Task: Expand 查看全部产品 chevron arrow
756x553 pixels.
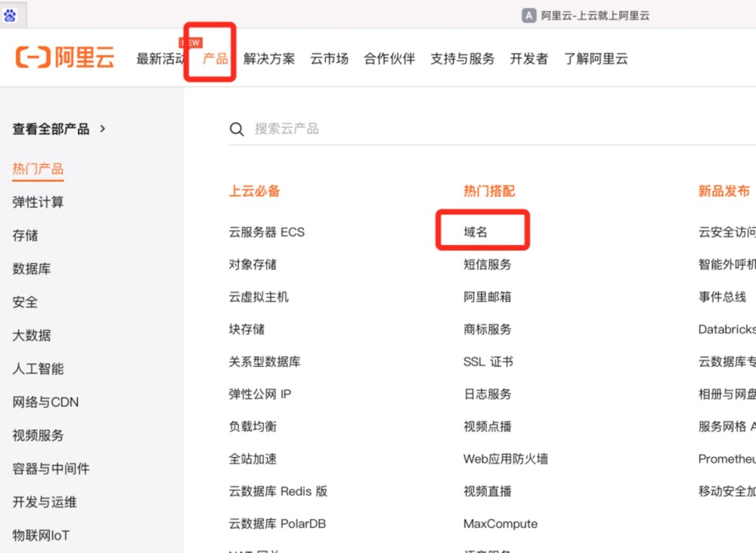Action: coord(103,129)
